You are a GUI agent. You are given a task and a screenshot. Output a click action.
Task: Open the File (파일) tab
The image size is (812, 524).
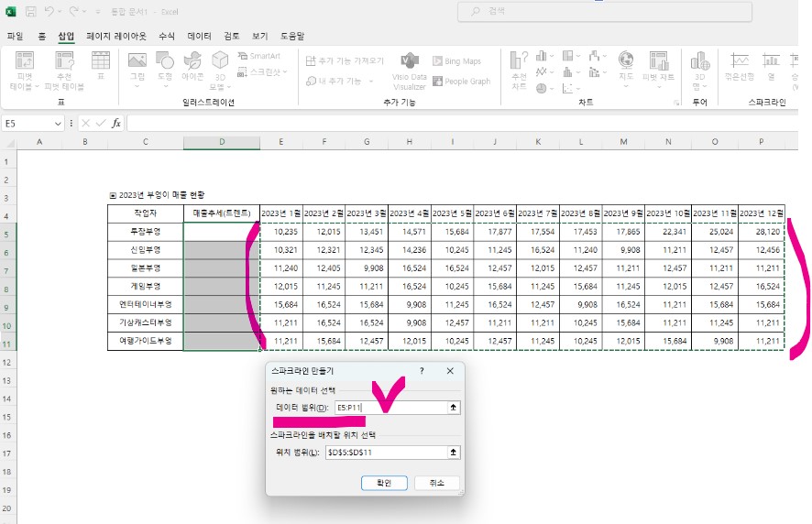click(15, 36)
